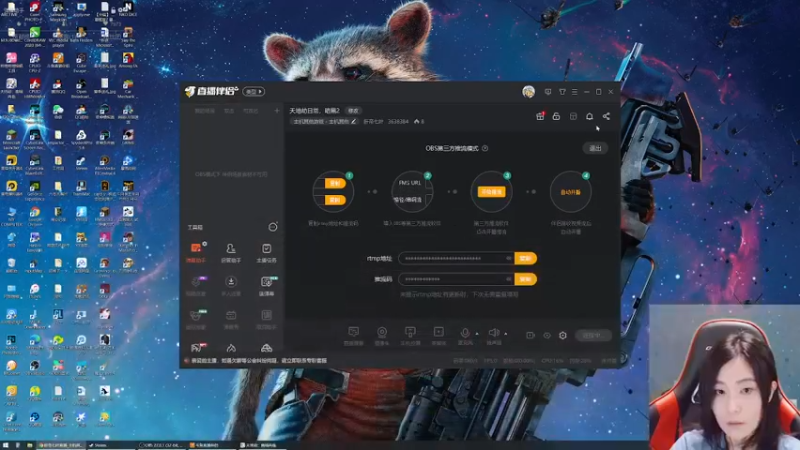Image resolution: width=800 pixels, height=450 pixels.
Task: Open the skin (t-shirt) icon in title bar
Action: 562,92
